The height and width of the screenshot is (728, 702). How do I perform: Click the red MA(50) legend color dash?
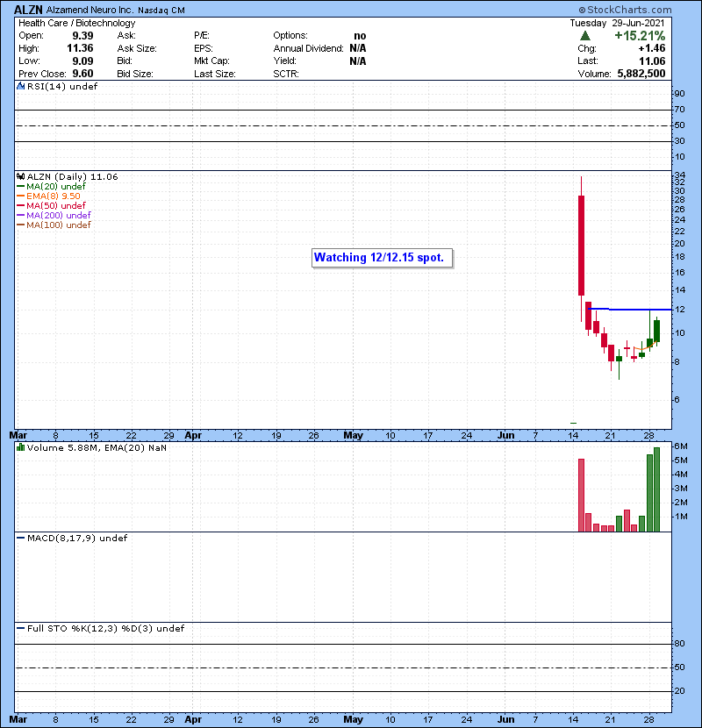click(x=20, y=205)
